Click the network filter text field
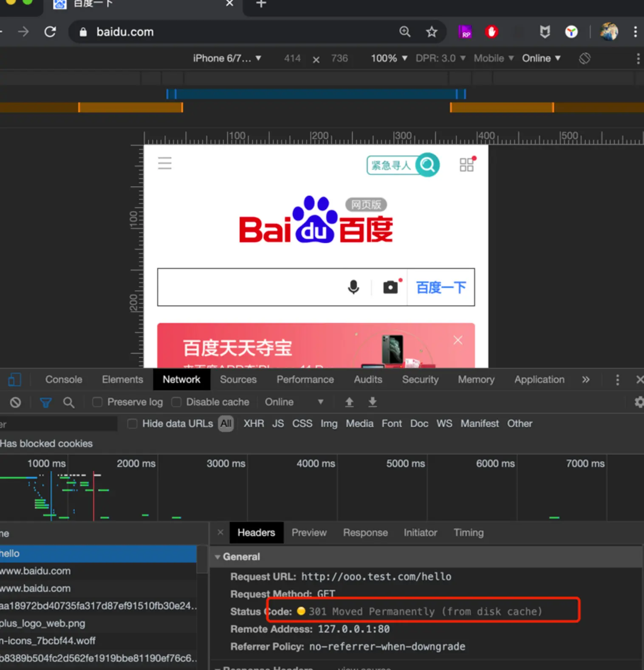The height and width of the screenshot is (670, 644). click(x=59, y=424)
